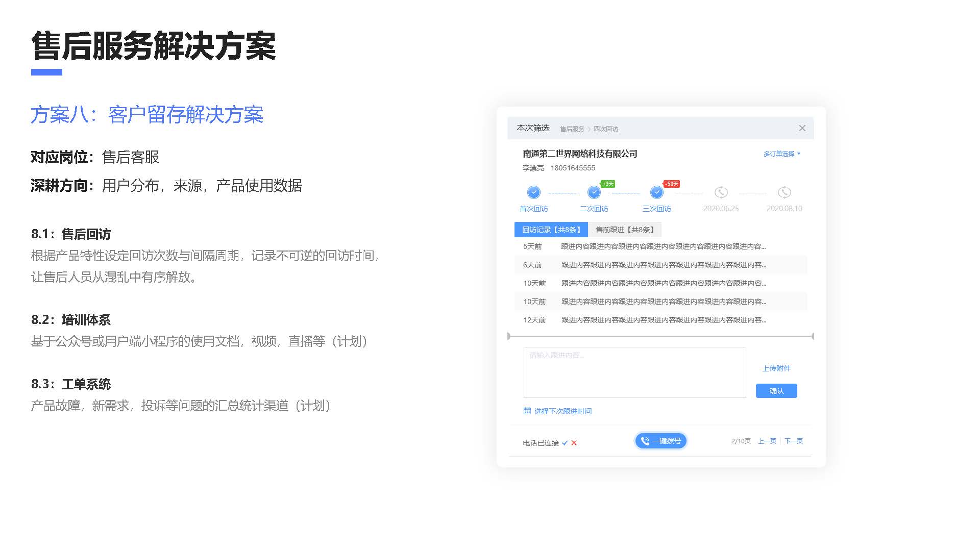Viewport: 980px width, 551px height.
Task: Switch to the 回访记录【共8条】 tab
Action: (551, 230)
